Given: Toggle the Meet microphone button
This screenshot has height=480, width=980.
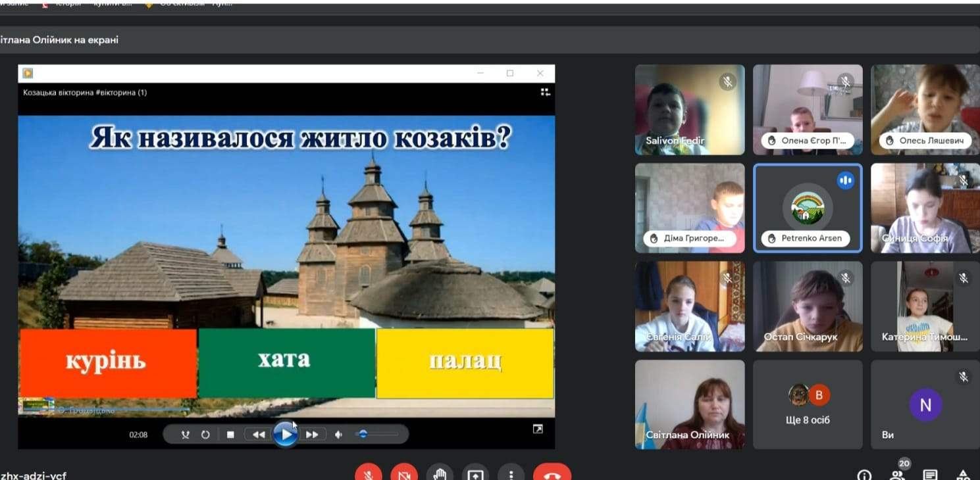Looking at the screenshot, I should point(369,473).
